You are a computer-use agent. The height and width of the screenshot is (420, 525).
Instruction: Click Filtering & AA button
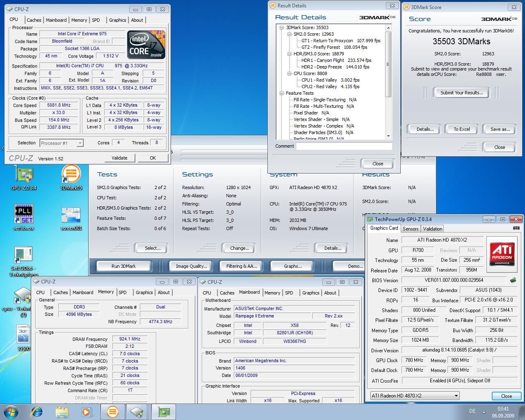[242, 266]
